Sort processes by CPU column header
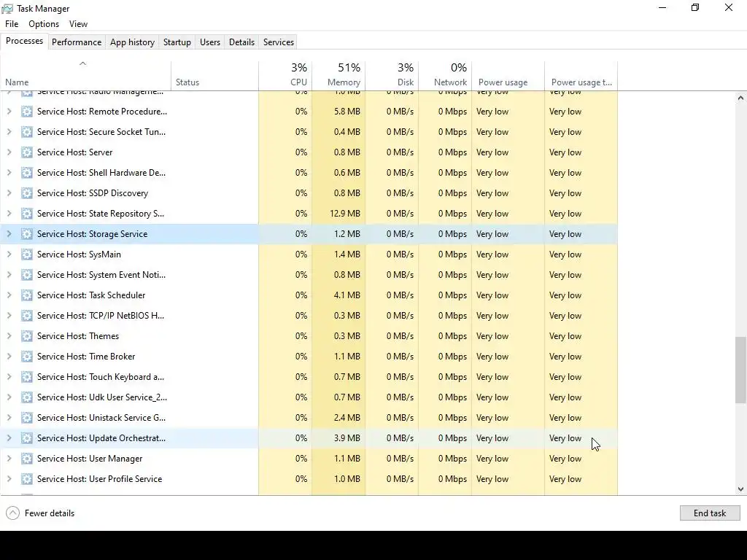This screenshot has height=560, width=747. tap(285, 75)
